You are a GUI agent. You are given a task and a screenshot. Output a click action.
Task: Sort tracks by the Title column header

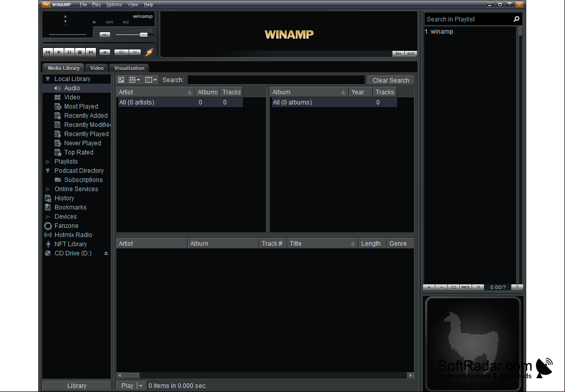pos(323,244)
